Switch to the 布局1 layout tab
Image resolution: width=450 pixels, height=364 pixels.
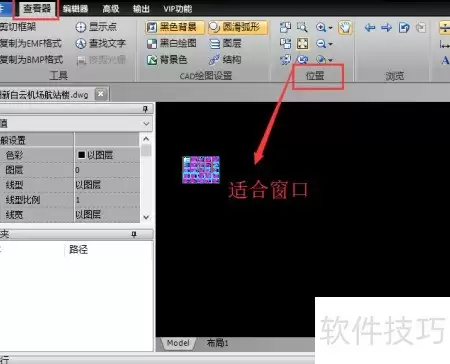pyautogui.click(x=217, y=343)
